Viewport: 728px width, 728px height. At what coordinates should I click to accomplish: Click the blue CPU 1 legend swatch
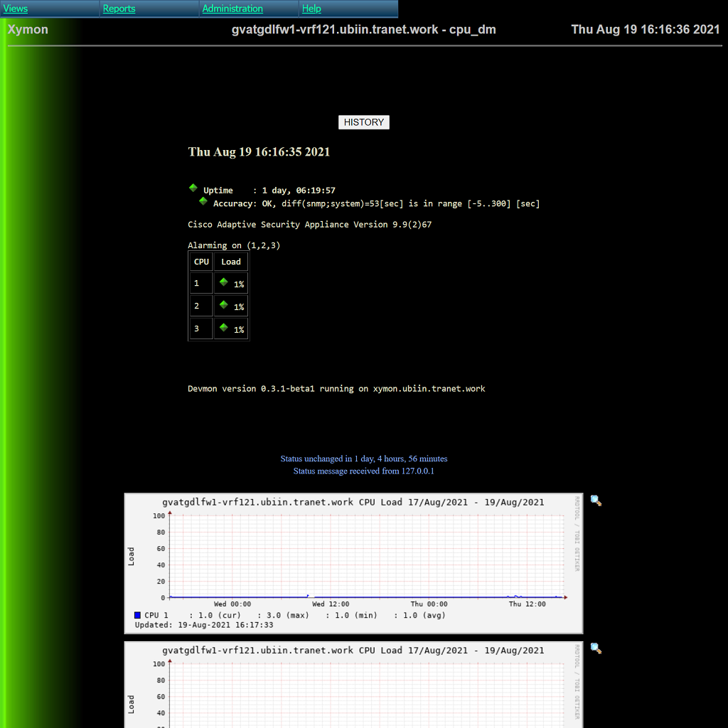(x=137, y=615)
